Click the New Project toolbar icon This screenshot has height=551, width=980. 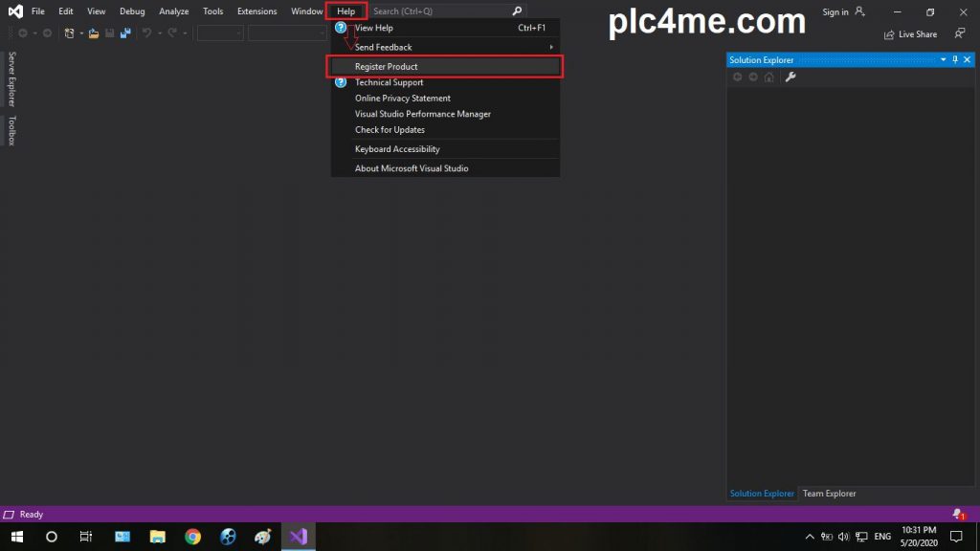(70, 33)
